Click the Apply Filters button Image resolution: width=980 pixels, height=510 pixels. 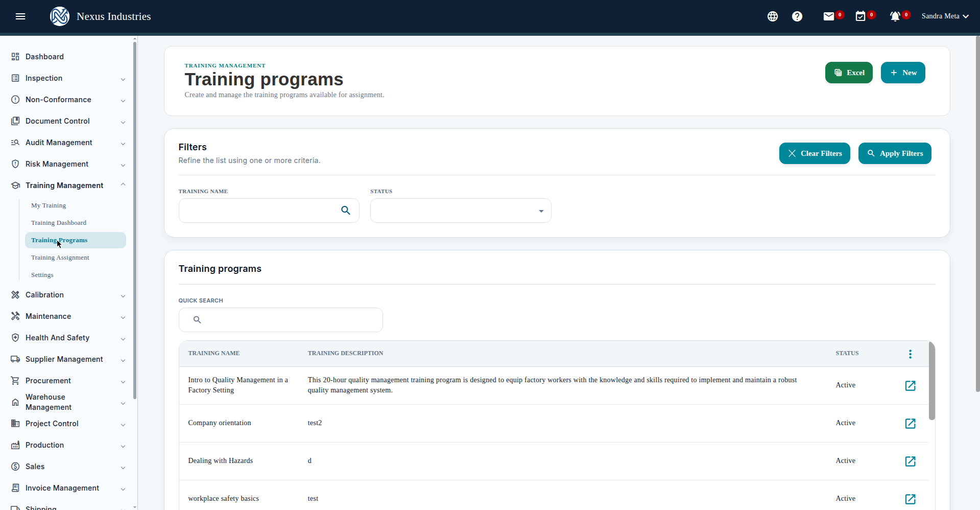pyautogui.click(x=895, y=153)
